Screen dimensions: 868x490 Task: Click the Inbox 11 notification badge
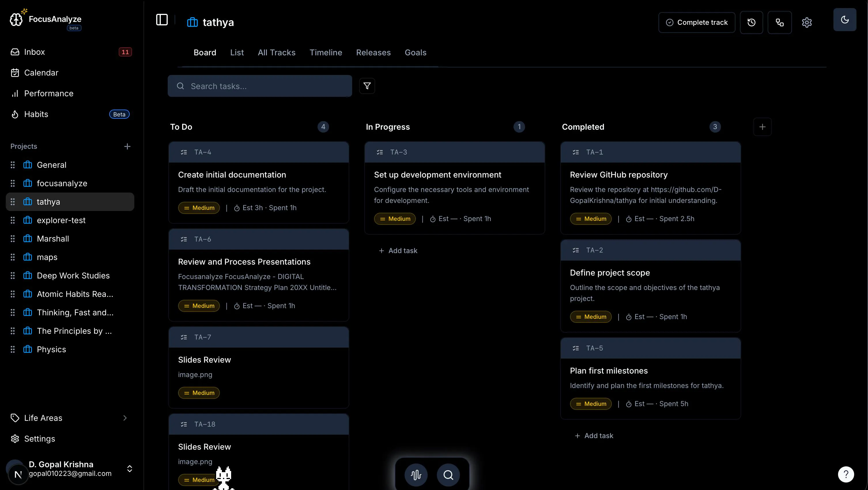point(125,52)
